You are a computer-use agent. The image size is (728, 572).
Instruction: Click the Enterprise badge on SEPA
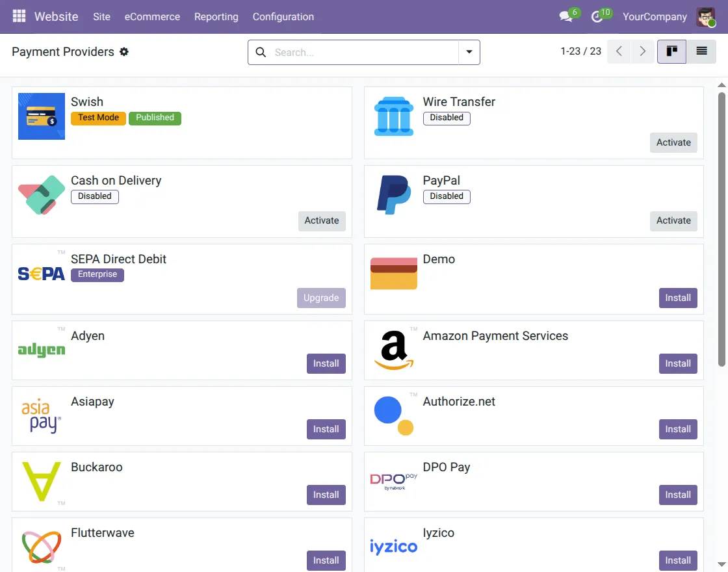pyautogui.click(x=97, y=274)
